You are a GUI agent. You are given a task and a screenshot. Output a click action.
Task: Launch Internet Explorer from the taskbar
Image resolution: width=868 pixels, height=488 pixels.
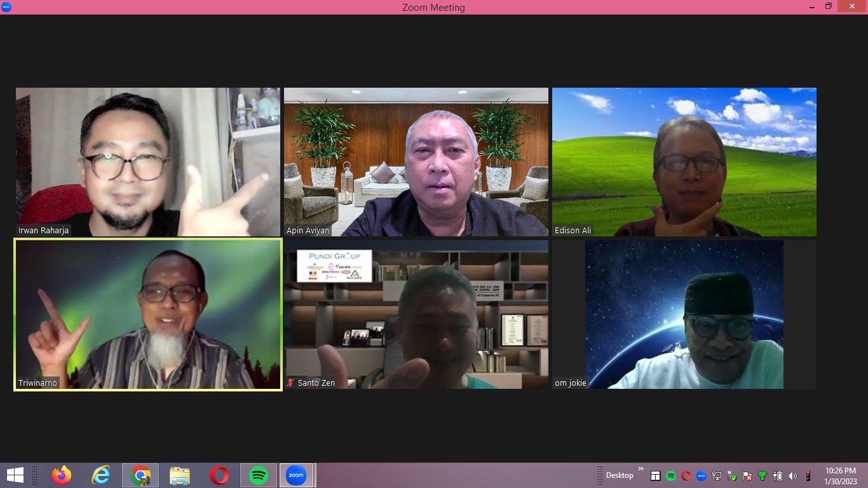tap(101, 475)
